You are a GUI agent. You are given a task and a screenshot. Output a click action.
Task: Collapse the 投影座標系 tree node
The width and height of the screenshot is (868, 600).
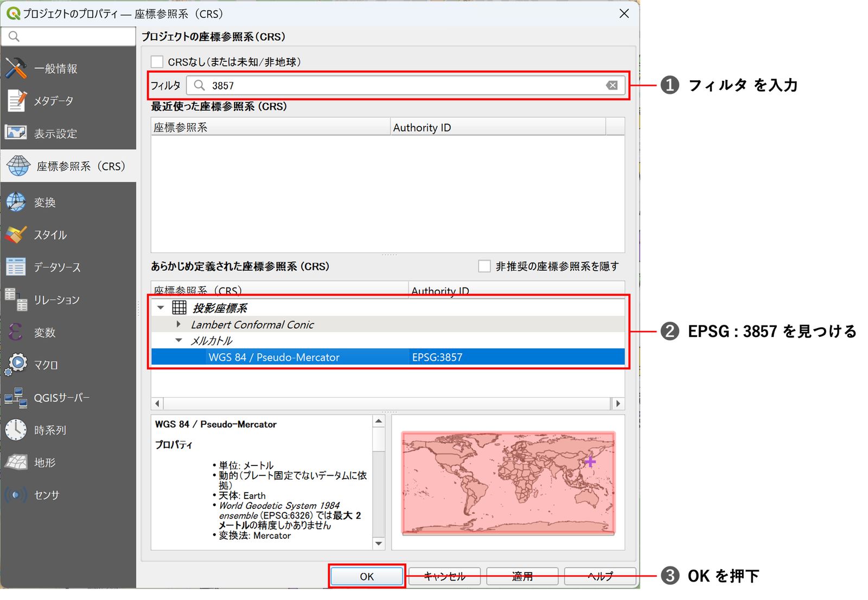161,308
